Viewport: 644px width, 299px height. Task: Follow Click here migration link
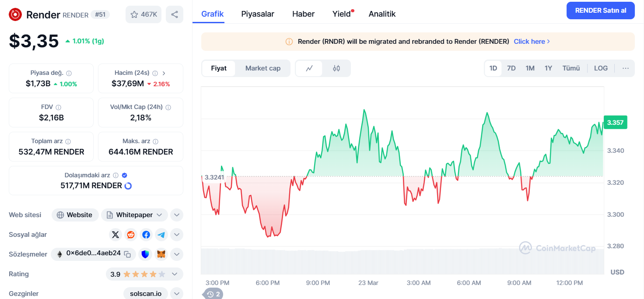tap(532, 42)
